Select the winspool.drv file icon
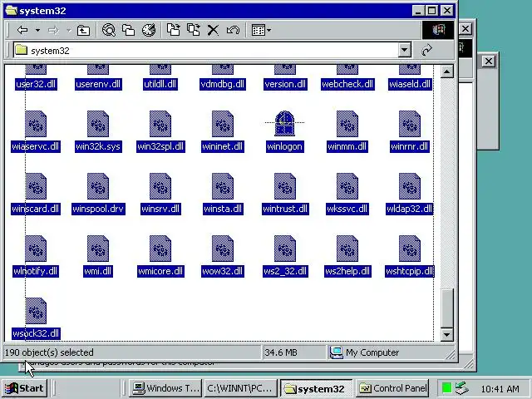The width and height of the screenshot is (532, 399). coord(98,186)
